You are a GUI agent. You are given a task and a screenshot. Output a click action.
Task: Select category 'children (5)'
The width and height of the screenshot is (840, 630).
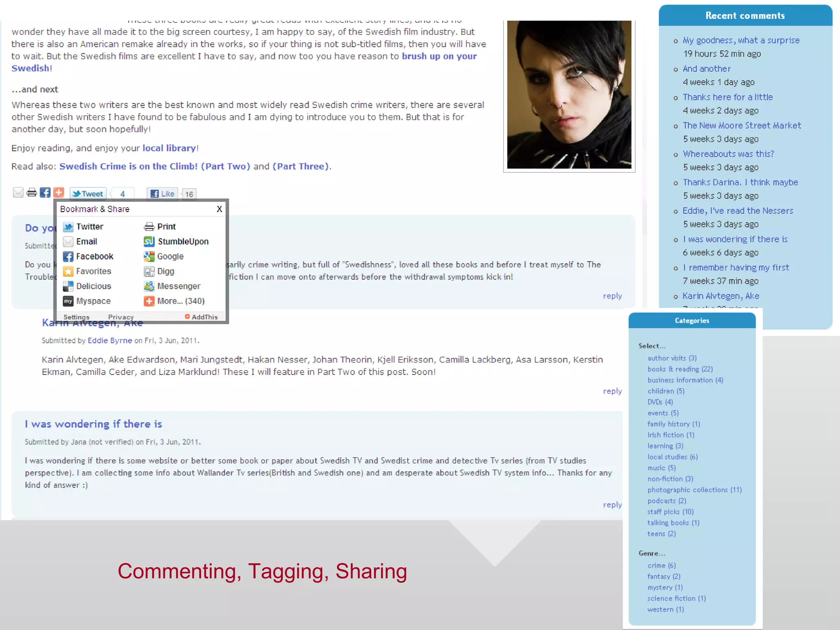coord(666,391)
